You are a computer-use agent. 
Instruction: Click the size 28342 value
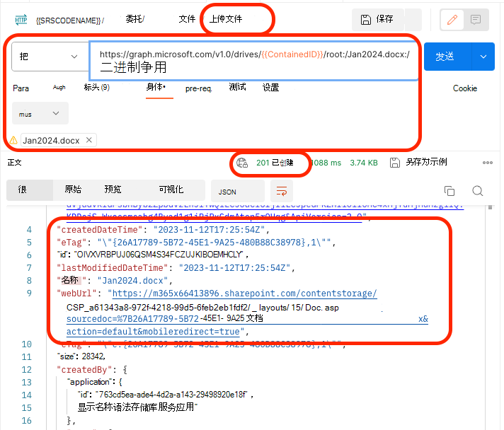[93, 356]
